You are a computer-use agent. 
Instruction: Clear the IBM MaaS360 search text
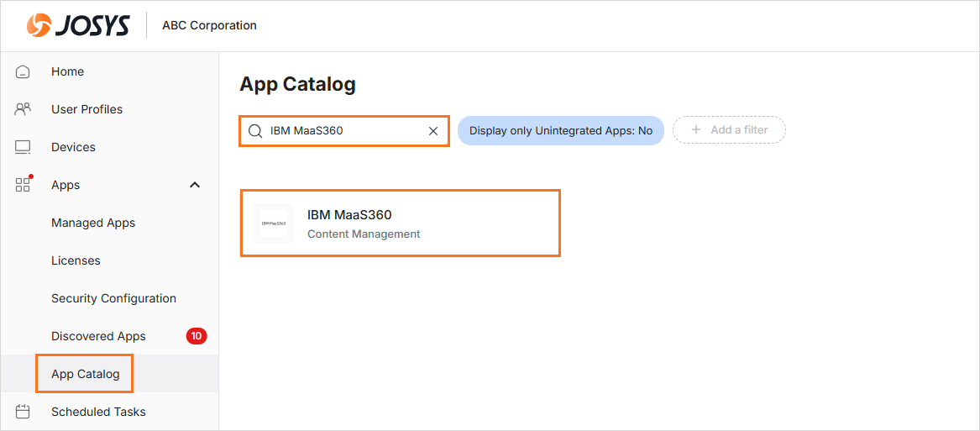pyautogui.click(x=433, y=131)
